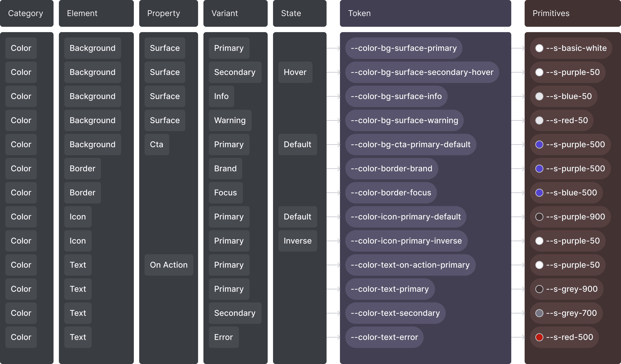Select the --color-bg-cta-primary-default token chip

pos(411,144)
